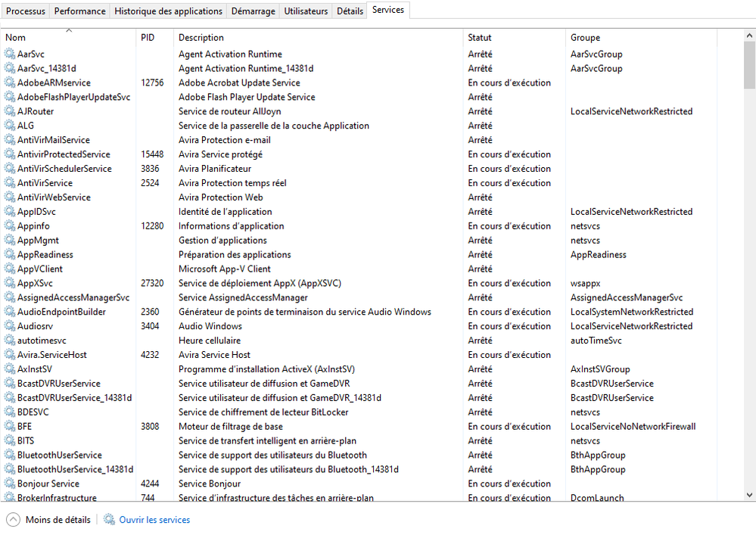Select the Bonjour Service gear icon
This screenshot has height=538, width=756.
click(x=10, y=484)
